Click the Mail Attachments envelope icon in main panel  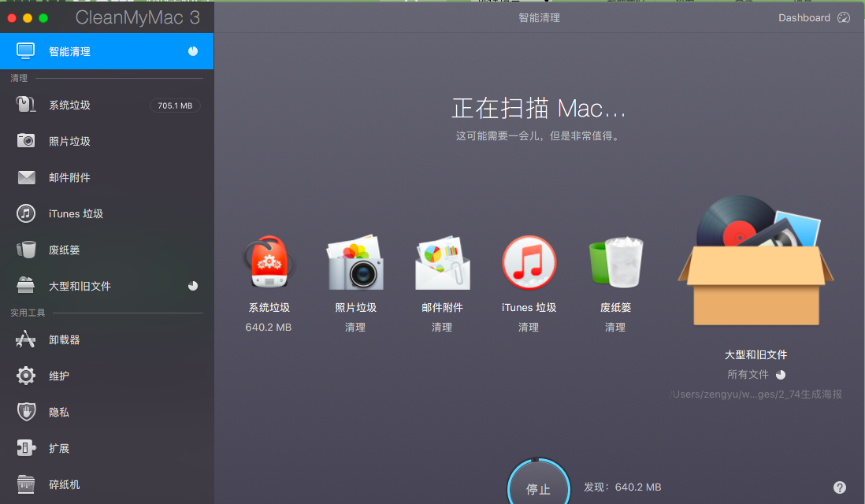coord(442,262)
